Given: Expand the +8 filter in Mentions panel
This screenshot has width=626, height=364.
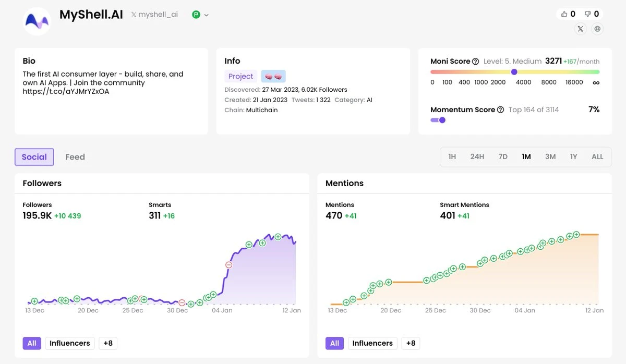Looking at the screenshot, I should 411,343.
